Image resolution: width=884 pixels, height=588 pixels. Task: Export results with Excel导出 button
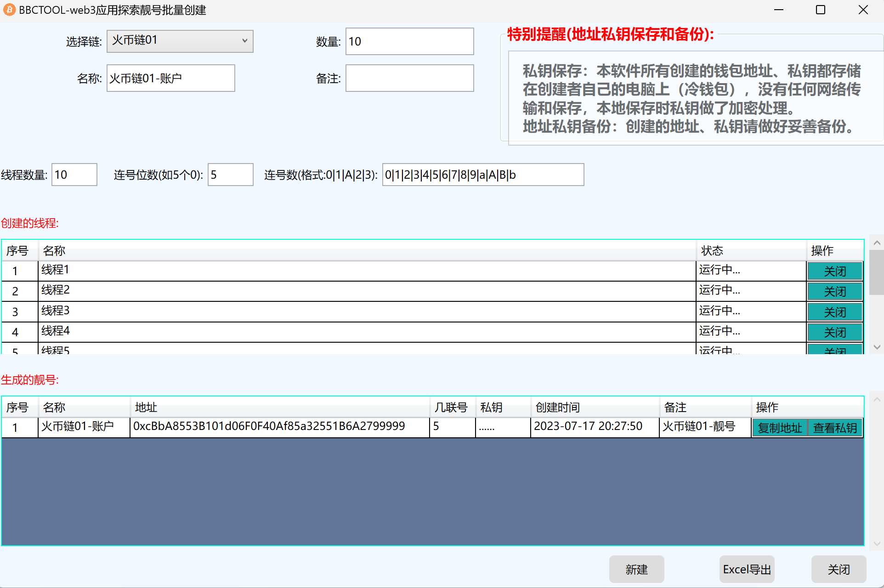tap(747, 569)
